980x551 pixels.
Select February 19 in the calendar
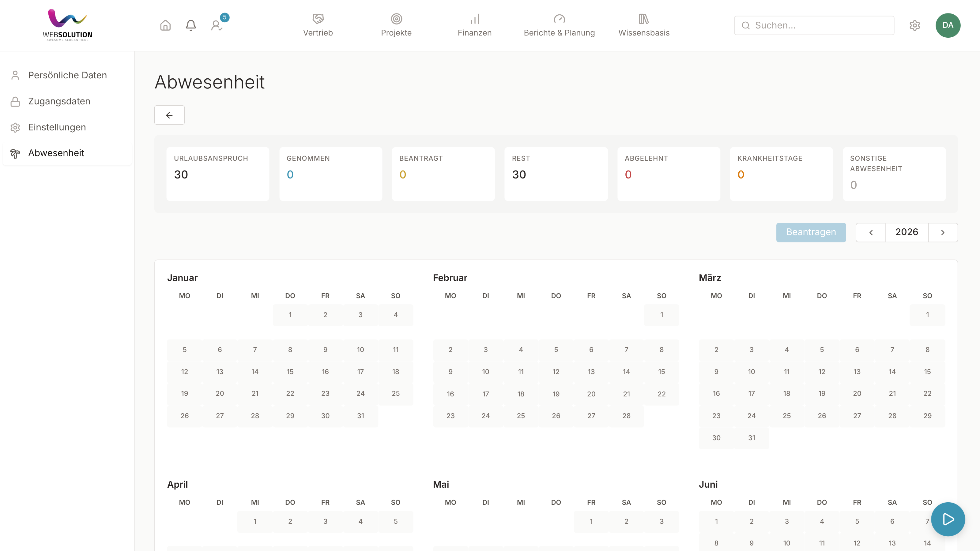[x=556, y=394]
